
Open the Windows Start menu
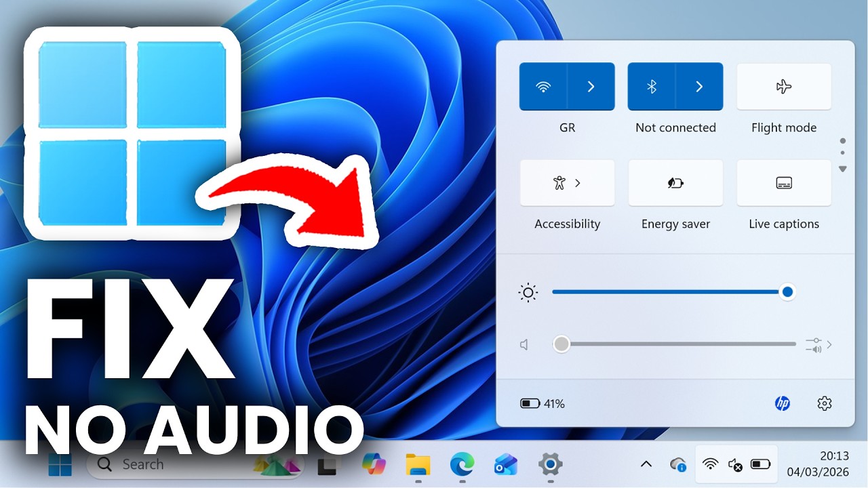coord(60,464)
